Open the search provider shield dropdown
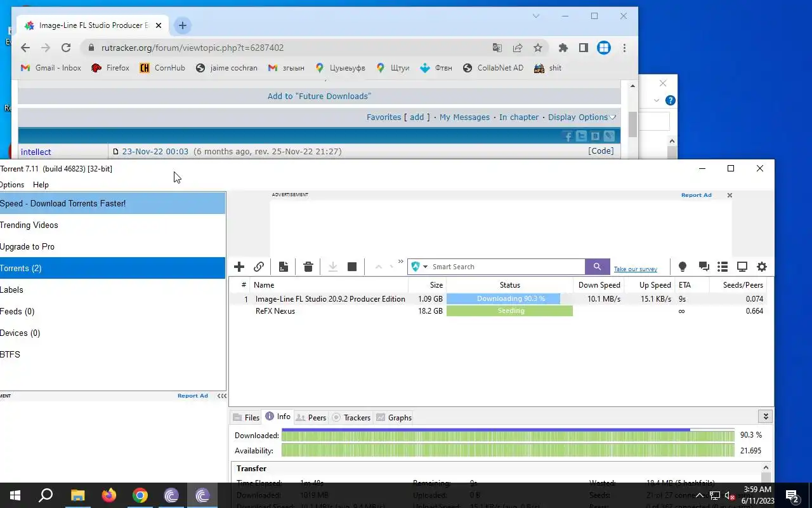 click(419, 267)
